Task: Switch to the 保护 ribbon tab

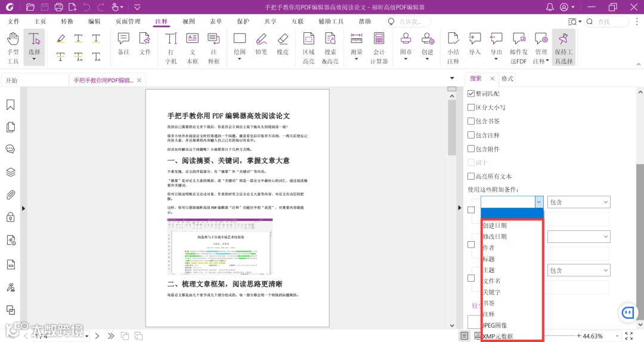Action: 243,21
